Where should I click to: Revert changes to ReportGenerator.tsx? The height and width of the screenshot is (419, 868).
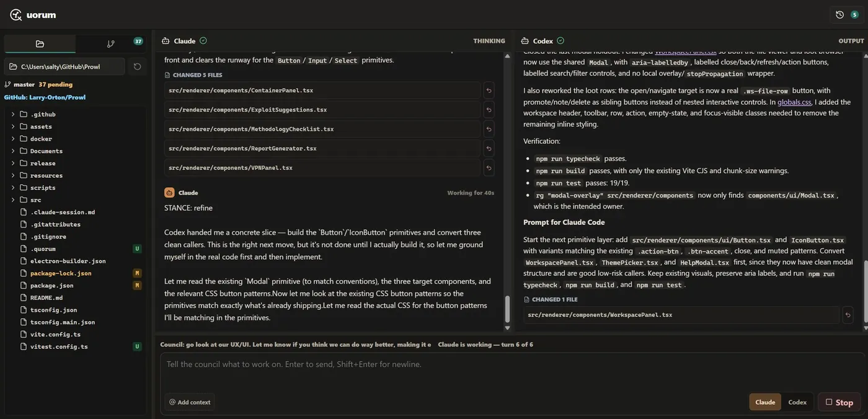click(489, 148)
